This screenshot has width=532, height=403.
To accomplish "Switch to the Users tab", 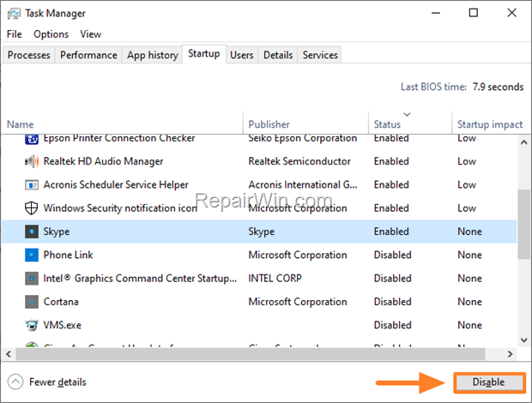I will pos(242,55).
